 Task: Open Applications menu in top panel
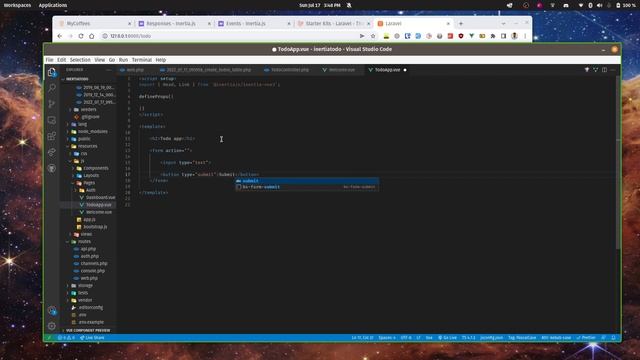pyautogui.click(x=53, y=5)
